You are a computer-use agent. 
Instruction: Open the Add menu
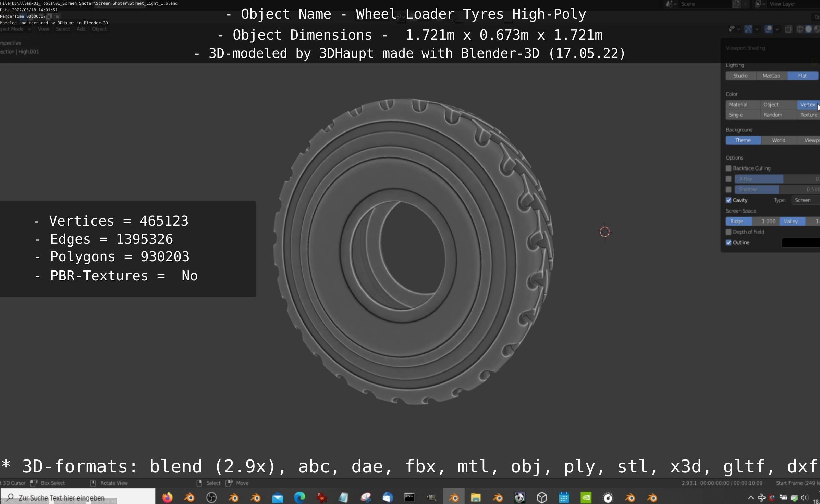point(81,29)
